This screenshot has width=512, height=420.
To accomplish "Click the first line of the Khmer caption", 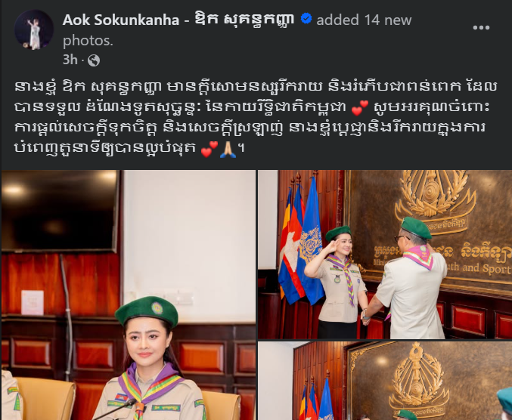I will coord(256,87).
